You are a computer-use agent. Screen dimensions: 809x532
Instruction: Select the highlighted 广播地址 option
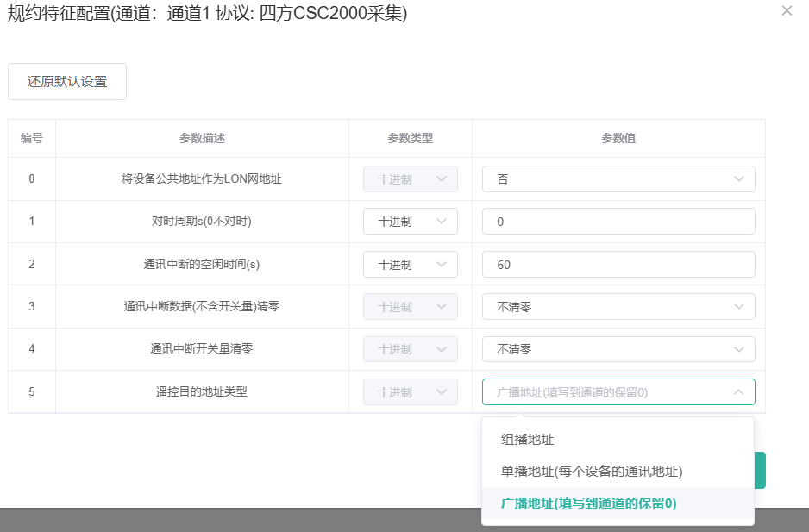(x=589, y=504)
